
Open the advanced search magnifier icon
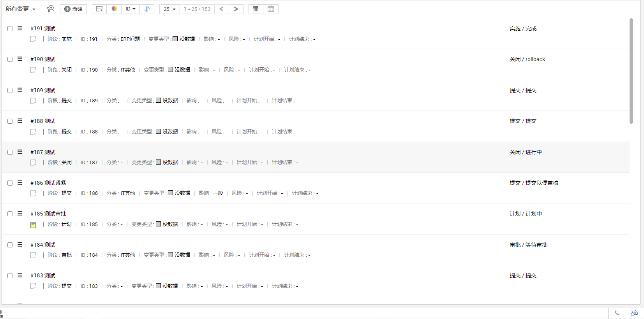(50, 9)
